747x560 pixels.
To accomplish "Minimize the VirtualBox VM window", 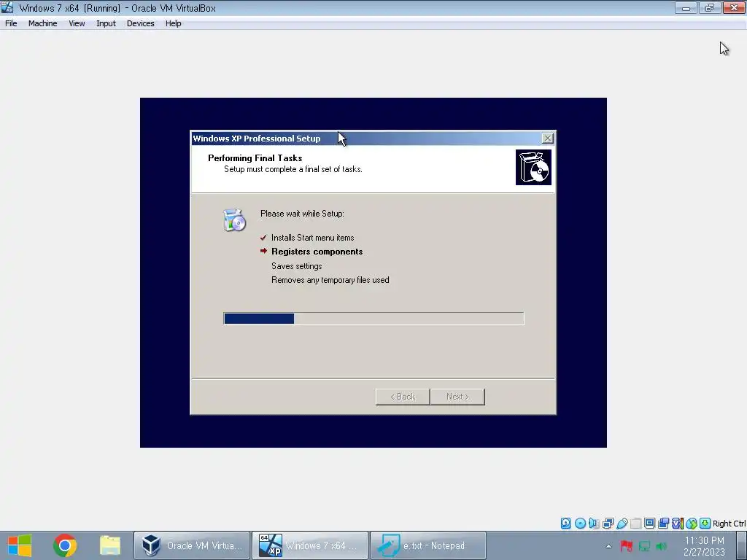I will [686, 7].
